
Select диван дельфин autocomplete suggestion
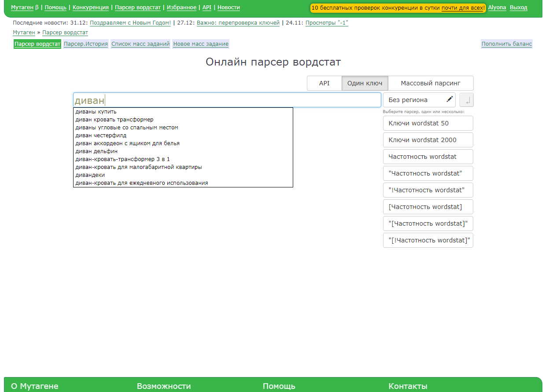tap(96, 151)
